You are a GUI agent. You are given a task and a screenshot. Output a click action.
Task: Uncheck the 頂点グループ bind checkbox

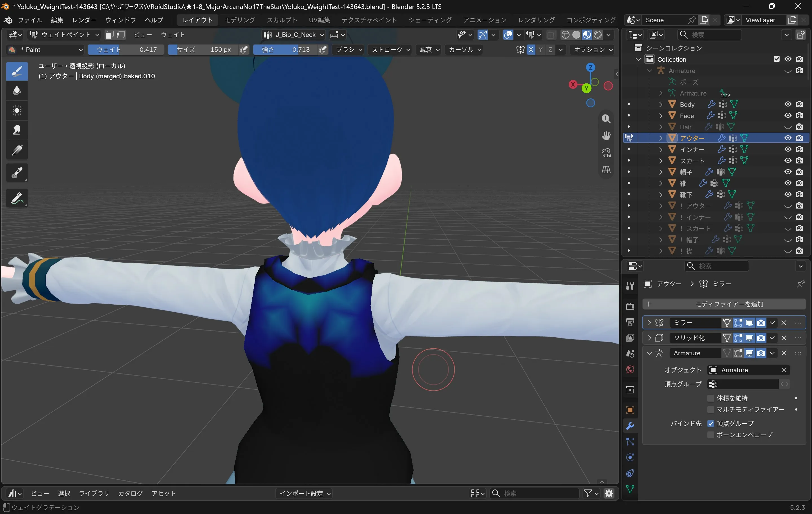pos(710,423)
